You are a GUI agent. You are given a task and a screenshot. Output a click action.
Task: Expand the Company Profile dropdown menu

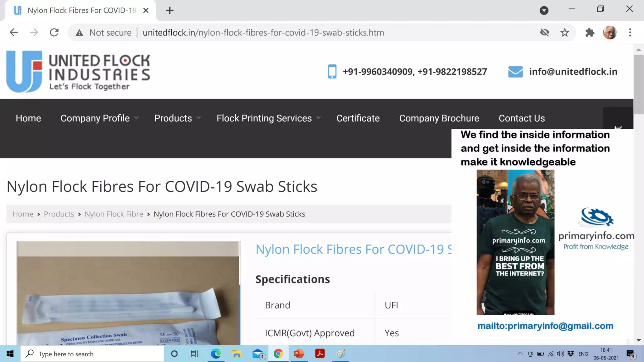(x=99, y=118)
